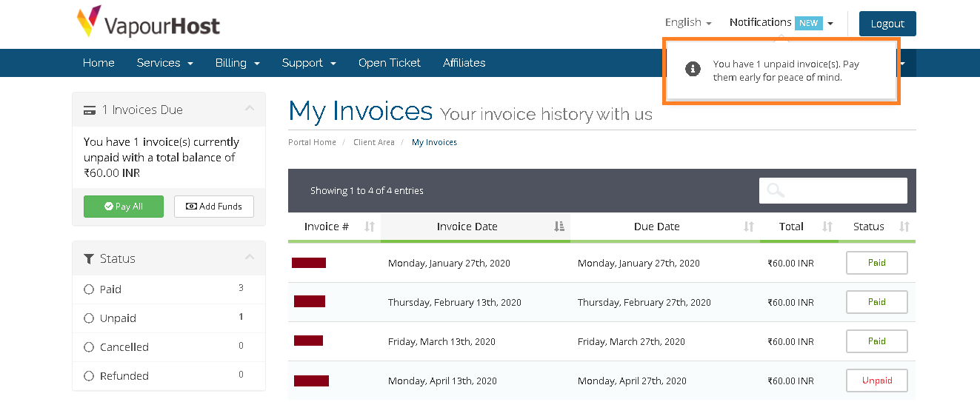Image resolution: width=980 pixels, height=402 pixels.
Task: Collapse the Status filter panel chevron
Action: [250, 258]
